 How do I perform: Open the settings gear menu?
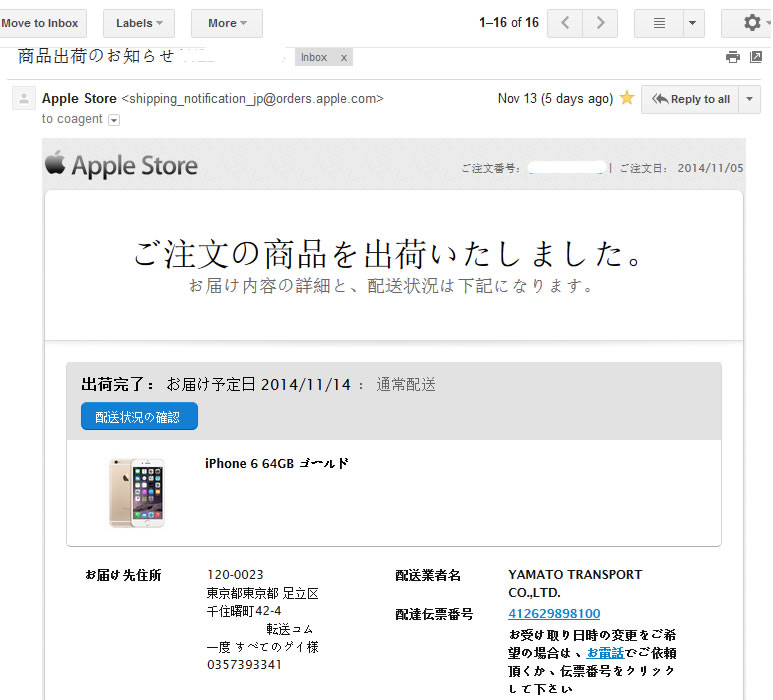752,23
